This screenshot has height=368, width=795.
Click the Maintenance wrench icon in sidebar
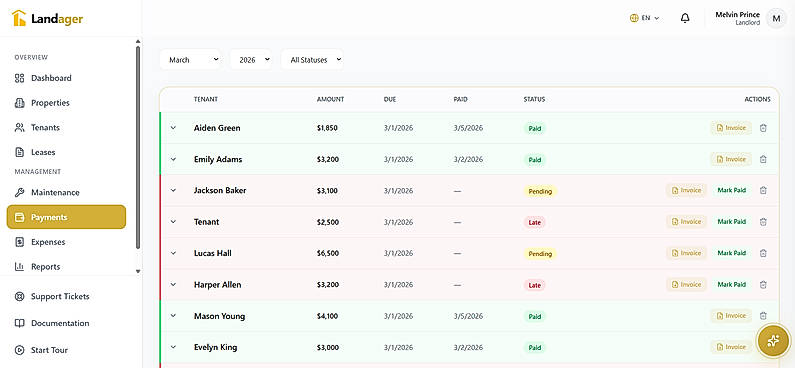(x=20, y=193)
